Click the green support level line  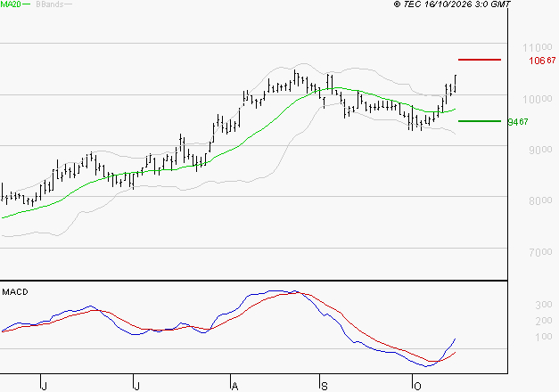coord(480,121)
